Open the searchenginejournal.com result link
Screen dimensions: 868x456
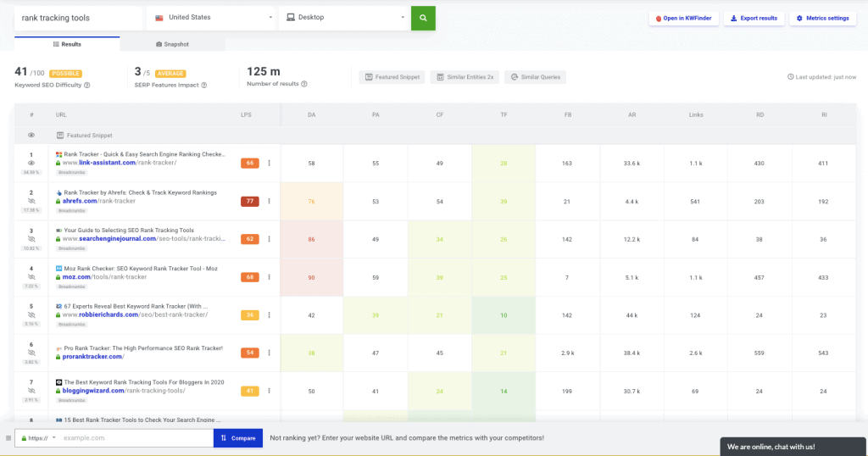point(144,238)
